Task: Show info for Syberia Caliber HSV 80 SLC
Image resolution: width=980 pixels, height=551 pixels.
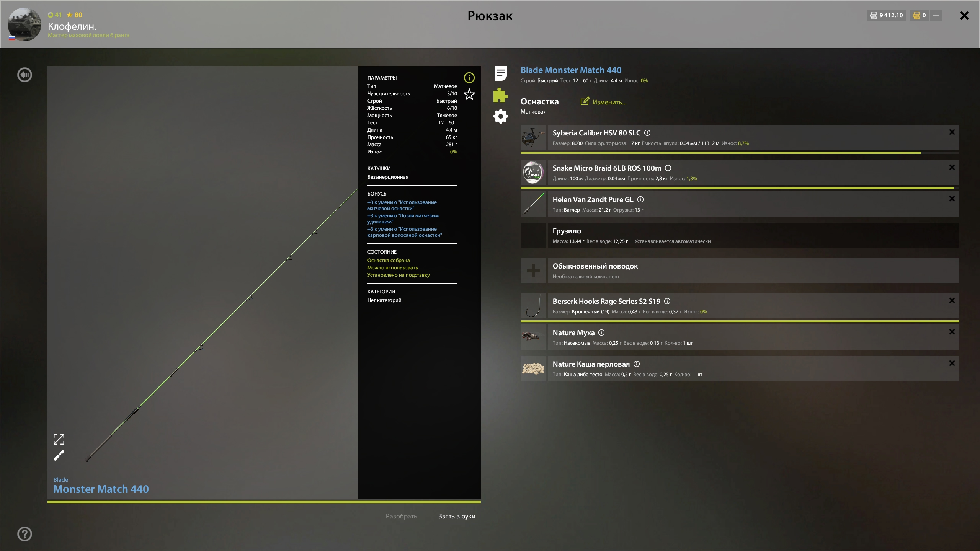Action: coord(647,133)
